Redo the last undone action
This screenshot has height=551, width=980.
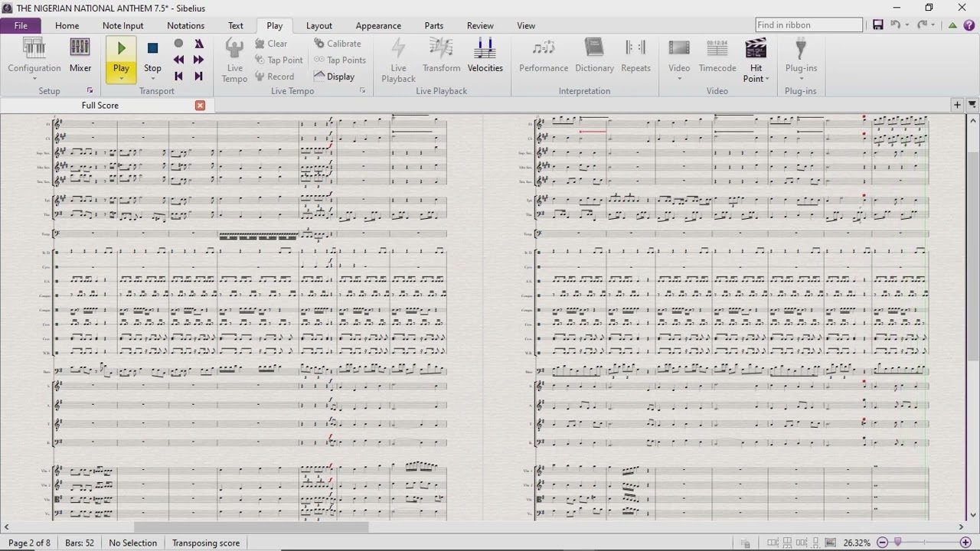pyautogui.click(x=922, y=25)
